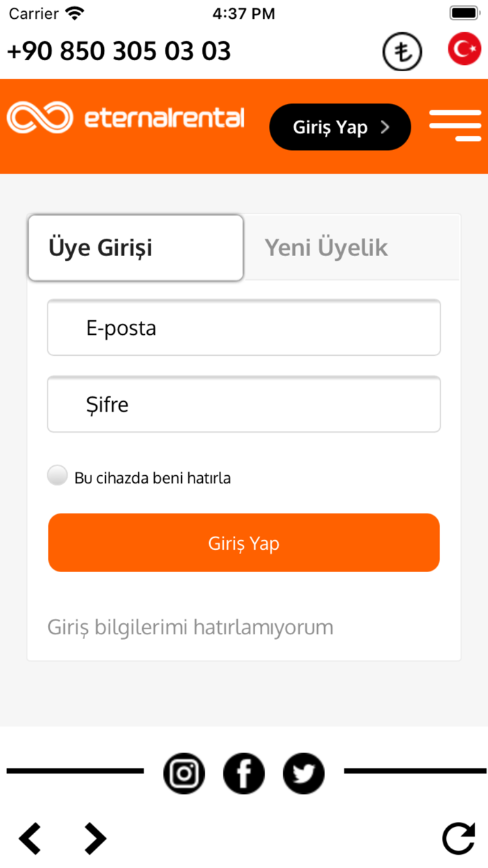
Task: Expand the Giriş Yap header chevron
Action: (x=385, y=127)
